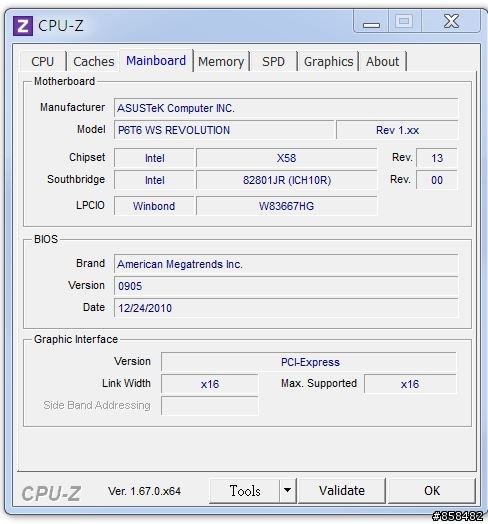Switch to the Graphics tab
488x524 pixels.
click(328, 61)
